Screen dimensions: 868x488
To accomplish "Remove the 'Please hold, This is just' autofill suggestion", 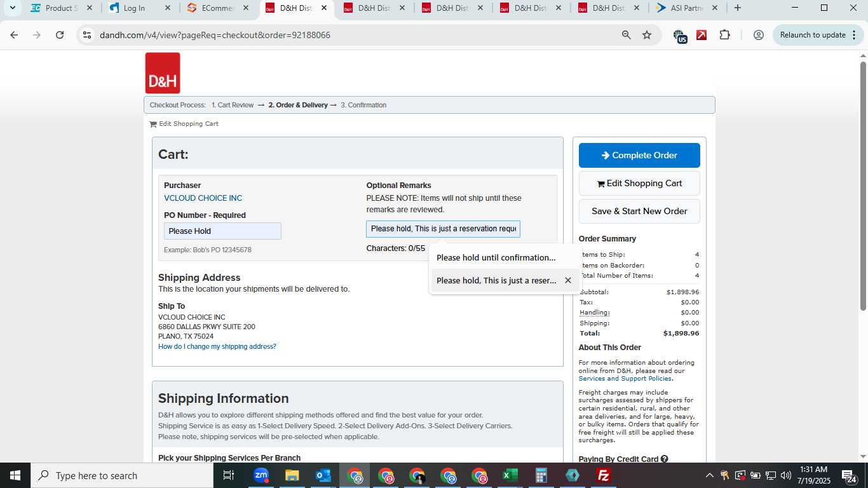I will [x=568, y=280].
